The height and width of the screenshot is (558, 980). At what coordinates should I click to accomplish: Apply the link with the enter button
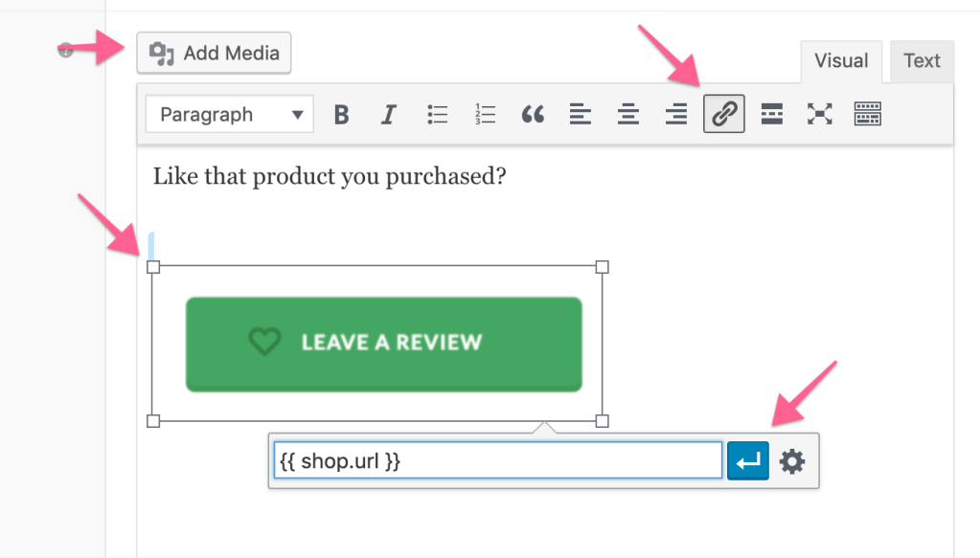(x=747, y=460)
